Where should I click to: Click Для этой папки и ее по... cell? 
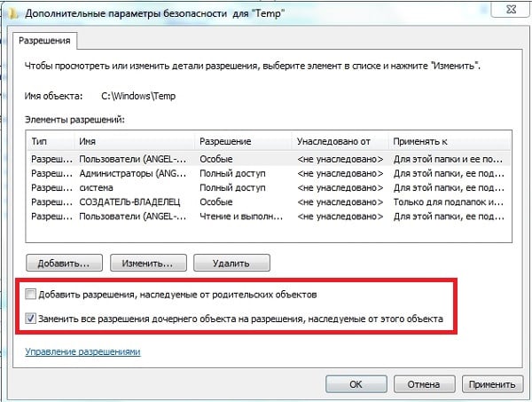point(448,159)
